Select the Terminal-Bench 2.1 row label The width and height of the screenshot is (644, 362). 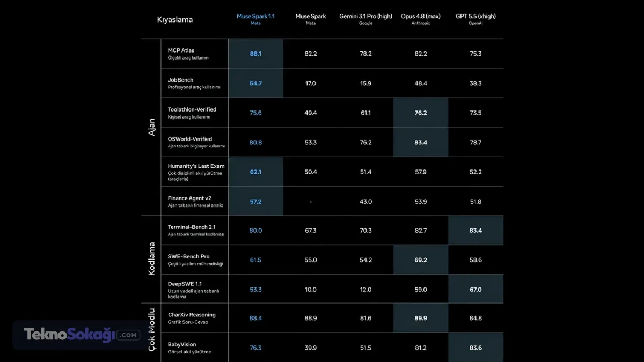pyautogui.click(x=194, y=231)
